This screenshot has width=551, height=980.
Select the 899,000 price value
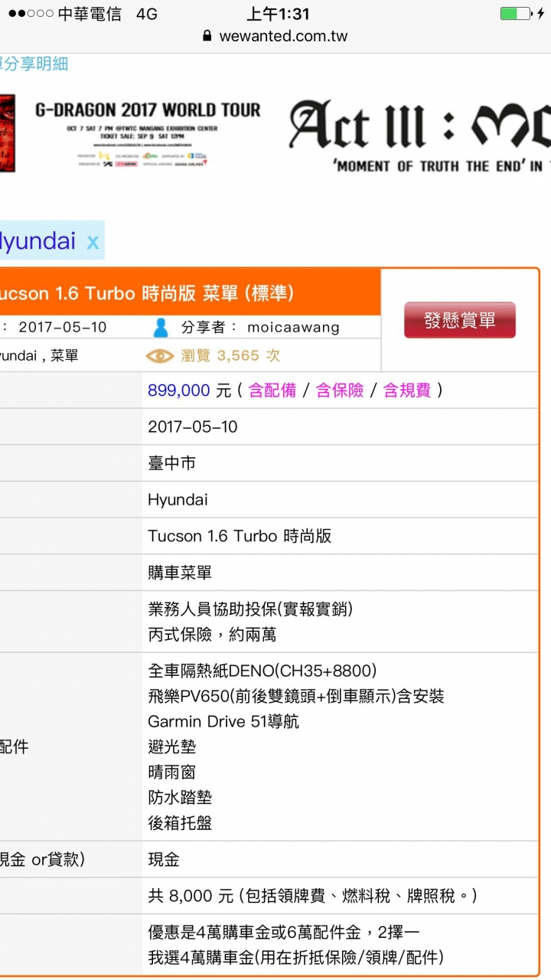coord(178,390)
